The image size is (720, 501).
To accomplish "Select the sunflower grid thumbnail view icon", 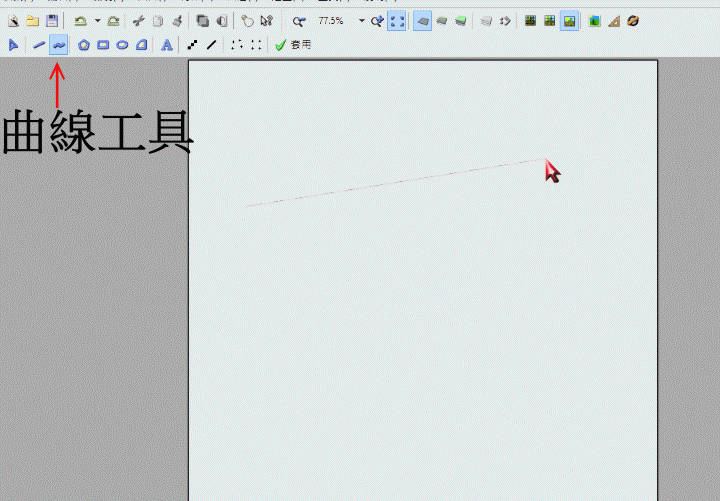I will click(x=550, y=21).
